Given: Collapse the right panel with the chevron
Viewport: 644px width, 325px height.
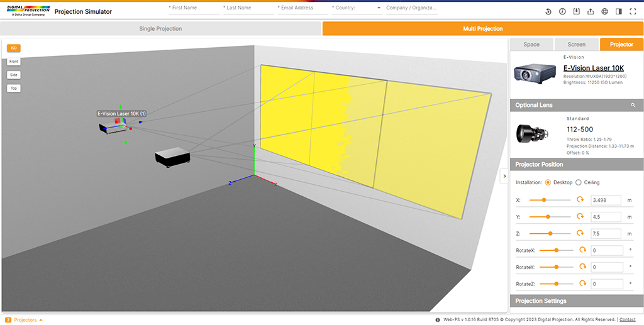Looking at the screenshot, I should point(504,177).
